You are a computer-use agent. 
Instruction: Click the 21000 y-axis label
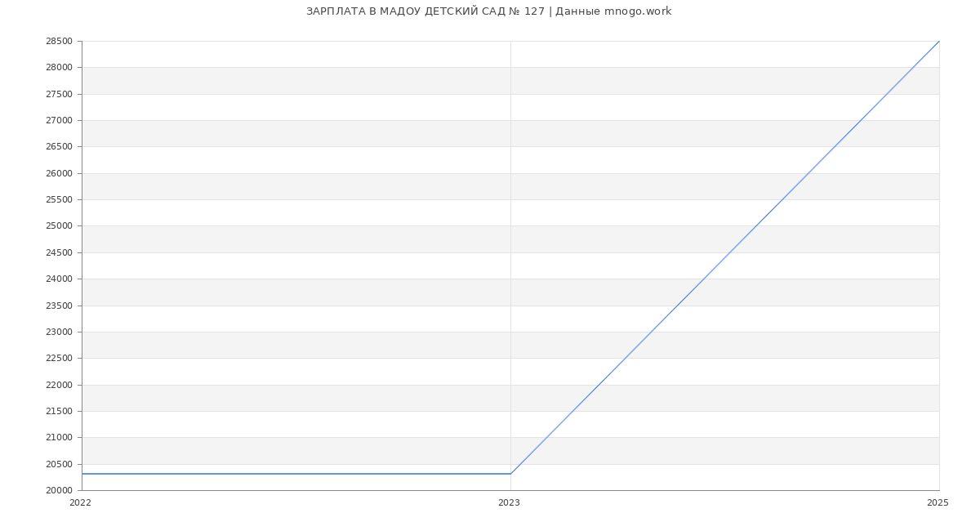tap(59, 437)
